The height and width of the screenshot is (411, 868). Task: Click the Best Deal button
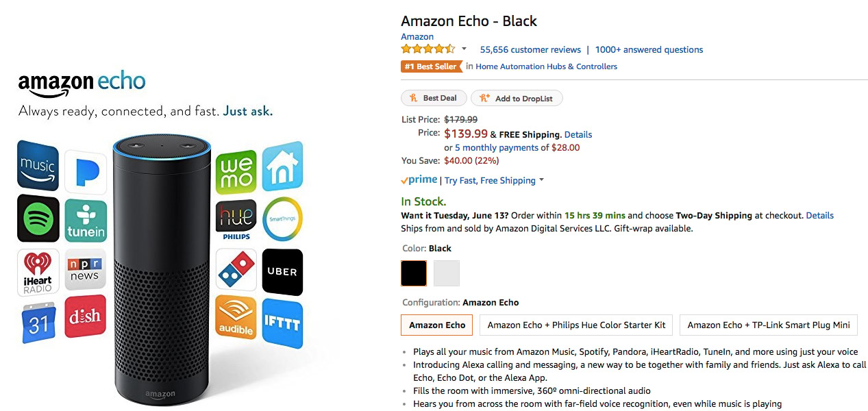(434, 99)
